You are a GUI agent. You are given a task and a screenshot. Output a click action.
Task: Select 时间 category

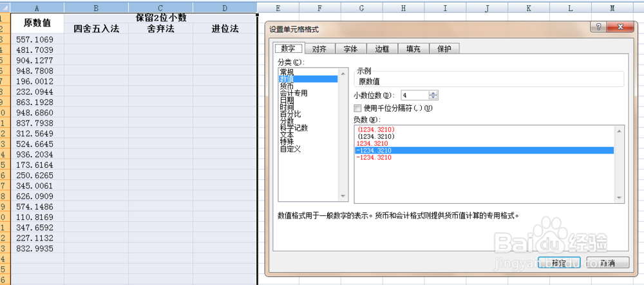coord(308,107)
